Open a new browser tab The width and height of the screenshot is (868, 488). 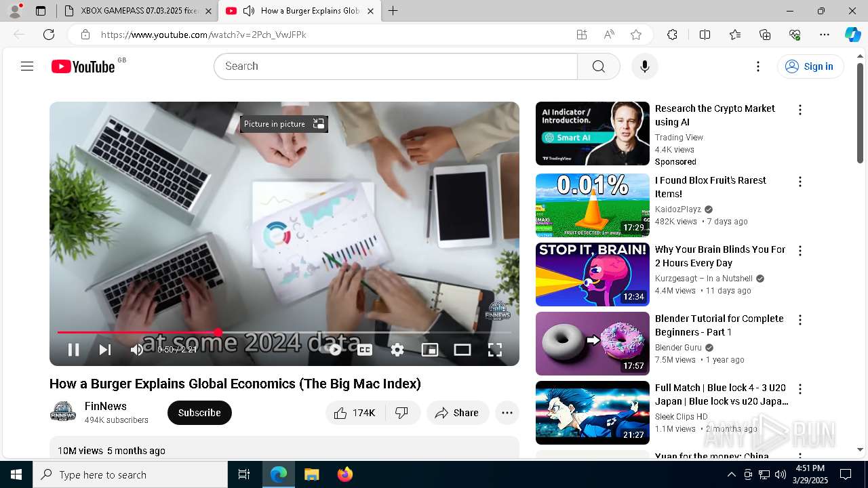pyautogui.click(x=393, y=11)
